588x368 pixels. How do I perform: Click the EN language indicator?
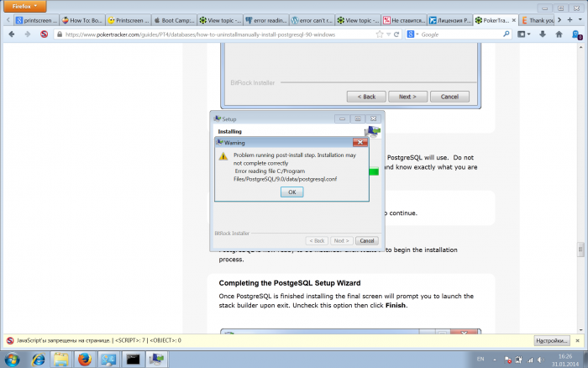(480, 360)
